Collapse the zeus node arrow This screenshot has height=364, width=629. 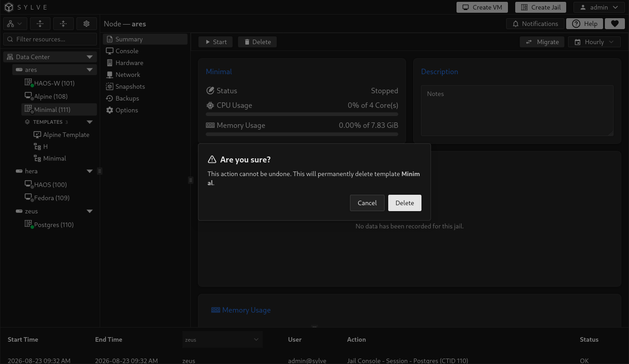point(90,211)
